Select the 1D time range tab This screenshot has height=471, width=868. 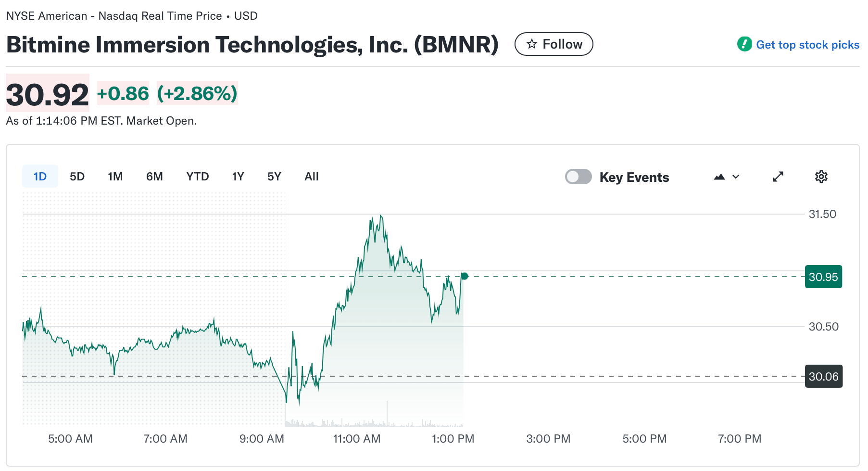40,177
